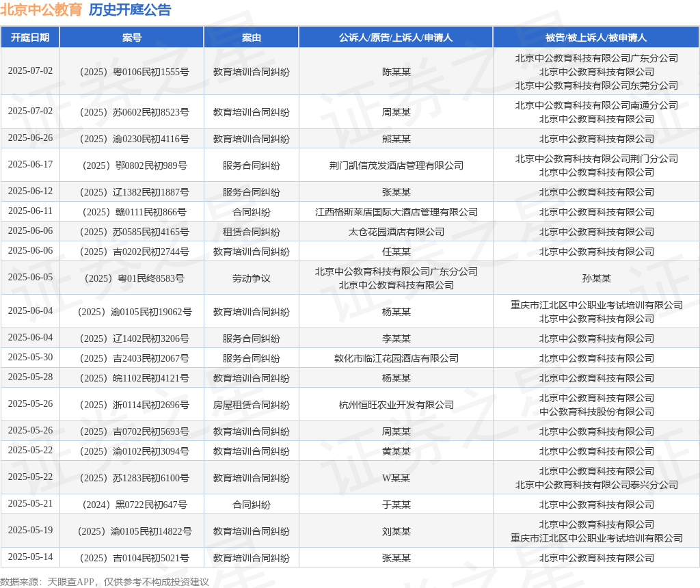Click plaintiff 李某某

pyautogui.click(x=396, y=339)
